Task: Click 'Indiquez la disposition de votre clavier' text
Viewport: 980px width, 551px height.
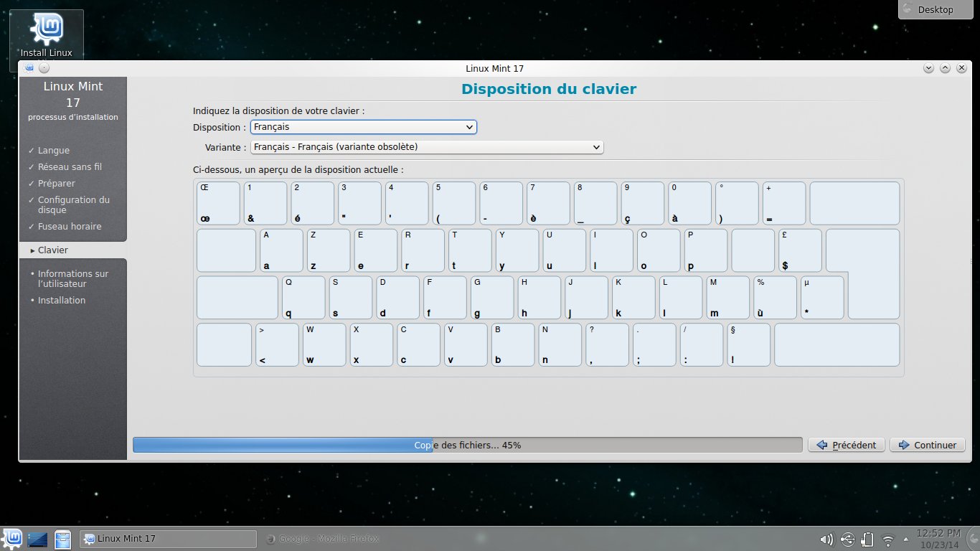Action: (278, 111)
